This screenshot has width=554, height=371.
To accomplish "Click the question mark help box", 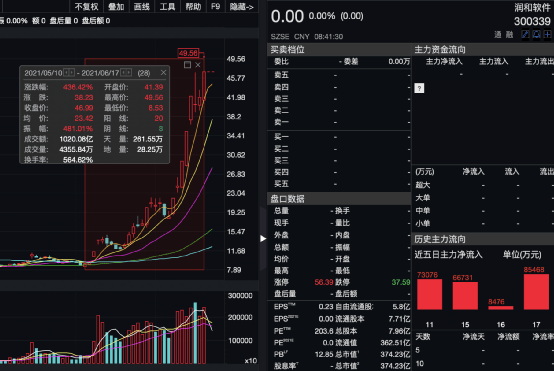I will coord(419,88).
